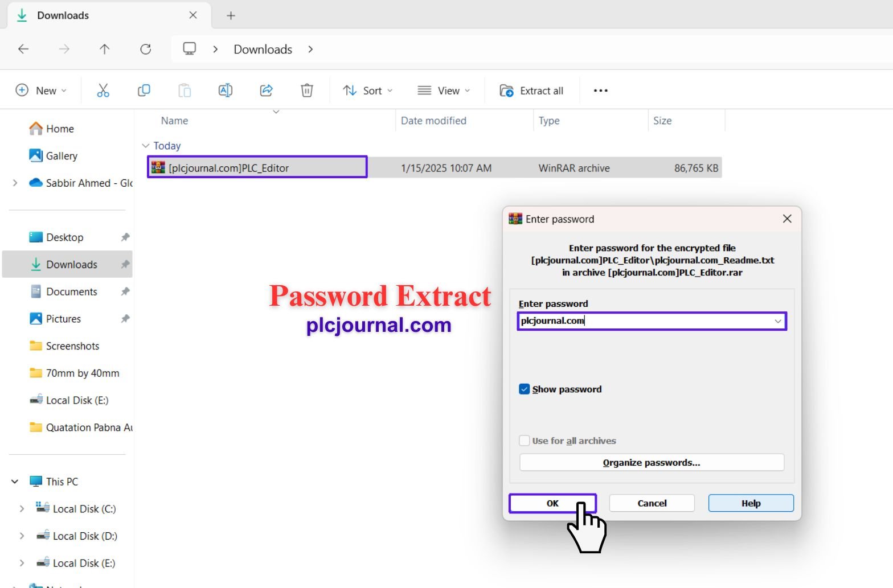Click Extract all in toolbar
893x588 pixels.
coord(531,91)
